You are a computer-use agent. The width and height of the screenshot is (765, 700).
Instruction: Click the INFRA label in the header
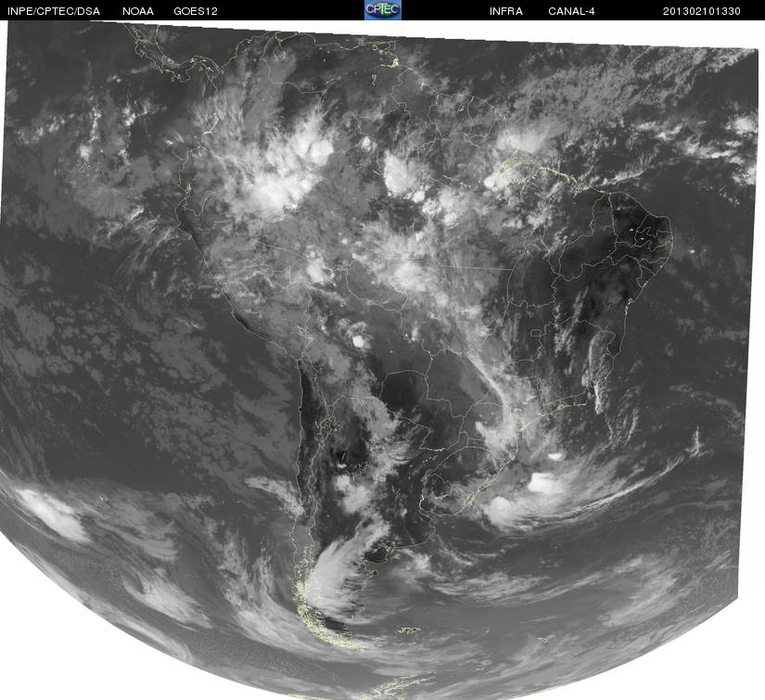(x=506, y=11)
